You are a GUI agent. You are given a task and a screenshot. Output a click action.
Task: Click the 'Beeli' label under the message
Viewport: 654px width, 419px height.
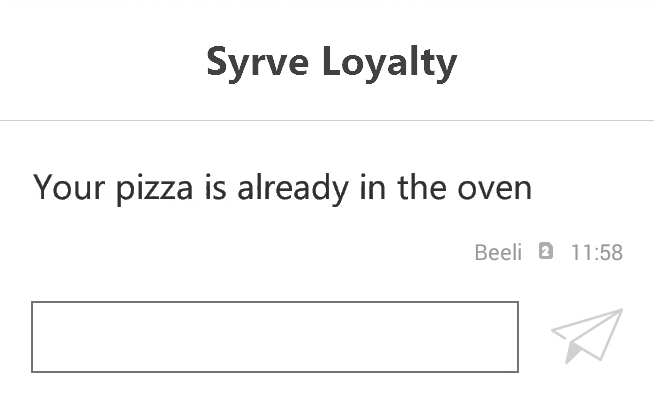pyautogui.click(x=498, y=252)
